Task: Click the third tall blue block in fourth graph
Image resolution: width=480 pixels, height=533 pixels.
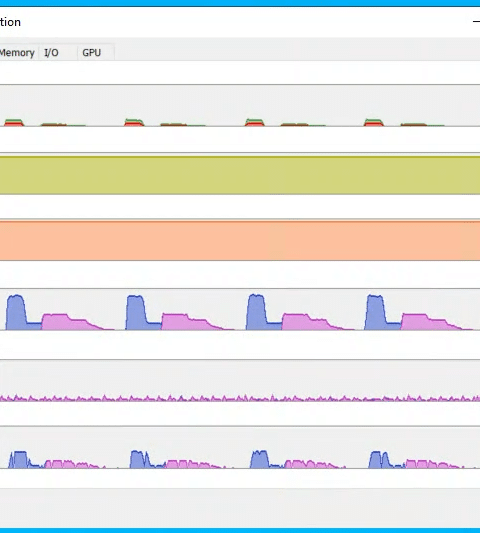Action: [x=256, y=312]
